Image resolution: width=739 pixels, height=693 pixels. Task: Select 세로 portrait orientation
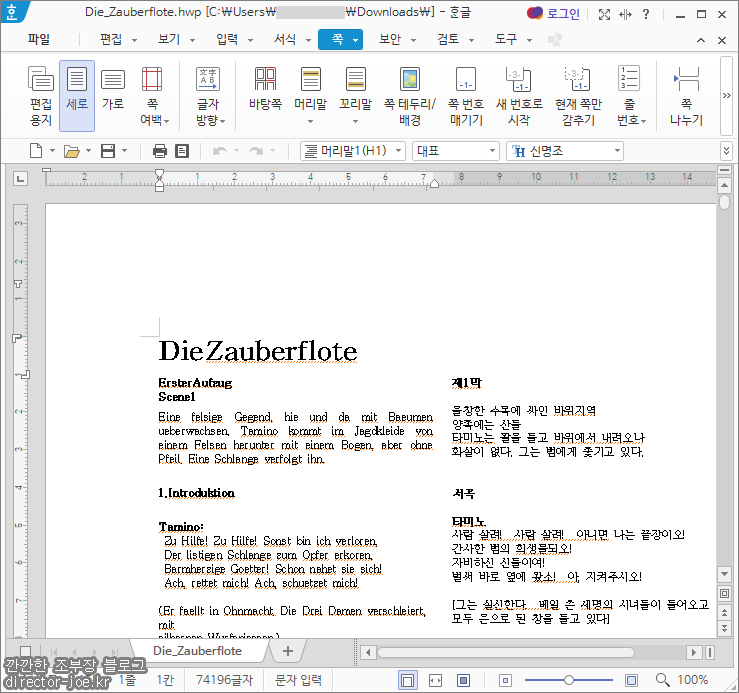point(77,96)
